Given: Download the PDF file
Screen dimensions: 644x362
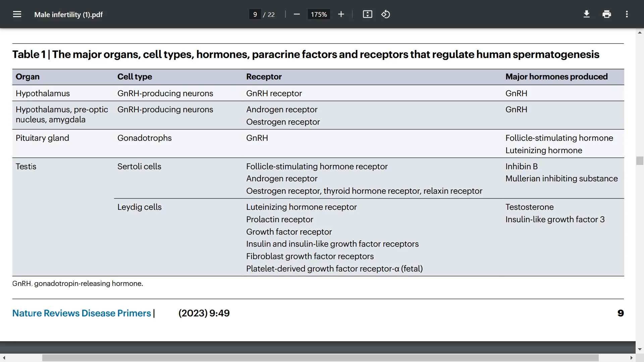Looking at the screenshot, I should [587, 14].
